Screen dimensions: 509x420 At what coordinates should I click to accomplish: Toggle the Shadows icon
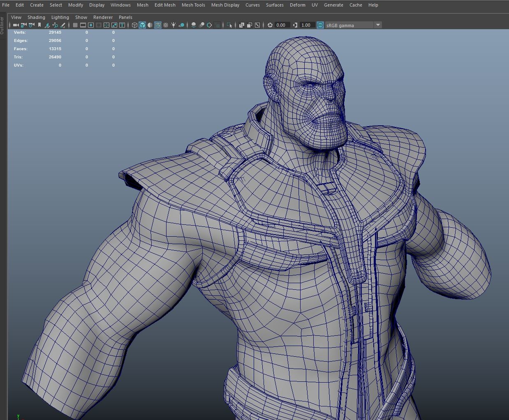(181, 25)
